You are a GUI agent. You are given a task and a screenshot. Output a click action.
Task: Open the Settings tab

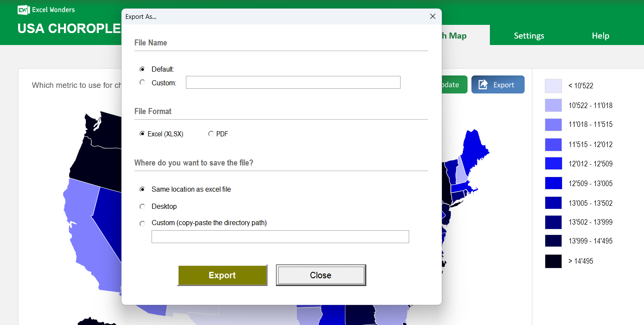(x=529, y=36)
